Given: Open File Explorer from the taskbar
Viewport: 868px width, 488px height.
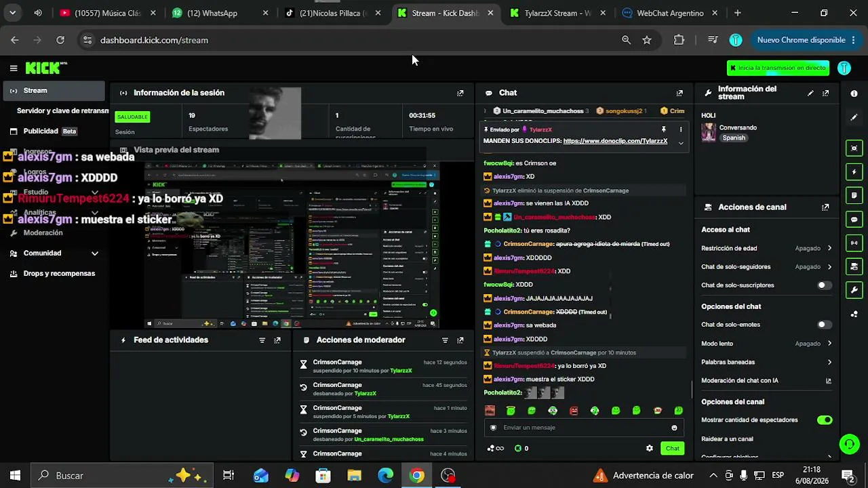Looking at the screenshot, I should click(x=355, y=476).
